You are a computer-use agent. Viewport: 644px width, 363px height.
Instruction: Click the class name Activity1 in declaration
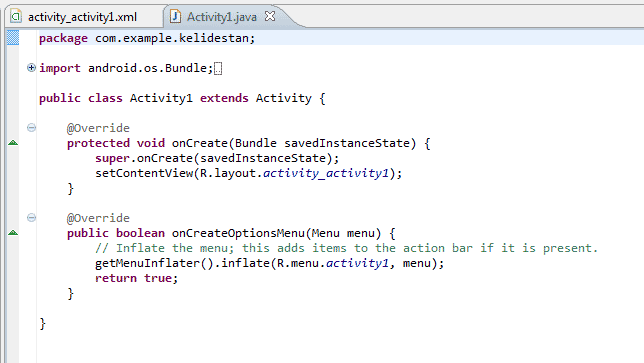coord(161,98)
